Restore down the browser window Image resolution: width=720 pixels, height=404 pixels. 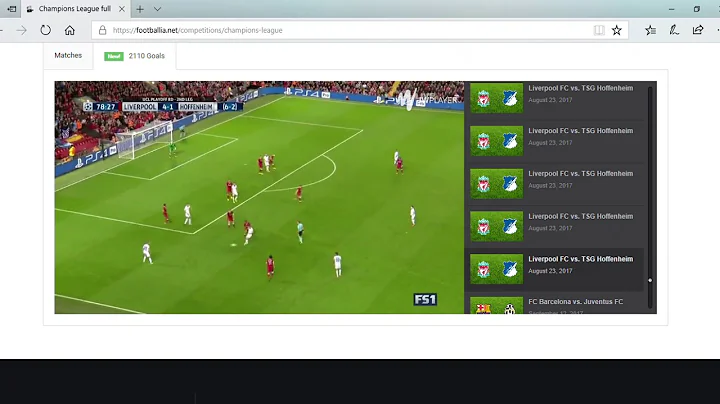(x=697, y=9)
